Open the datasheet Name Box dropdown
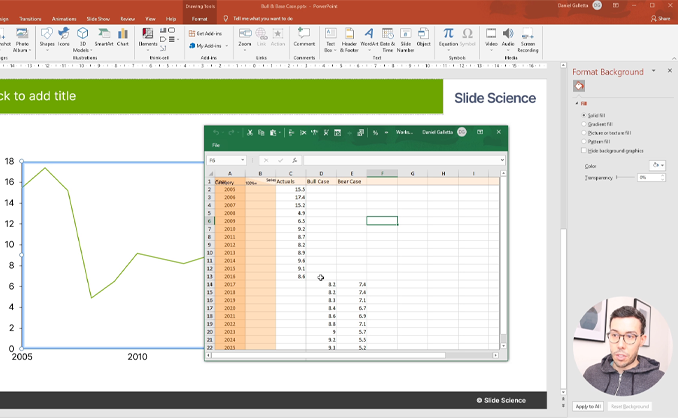678x418 pixels. (243, 160)
